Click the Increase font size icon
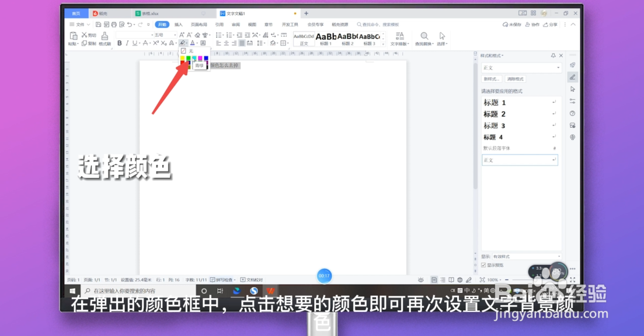Screen dimensions: 644x336 pos(182,35)
